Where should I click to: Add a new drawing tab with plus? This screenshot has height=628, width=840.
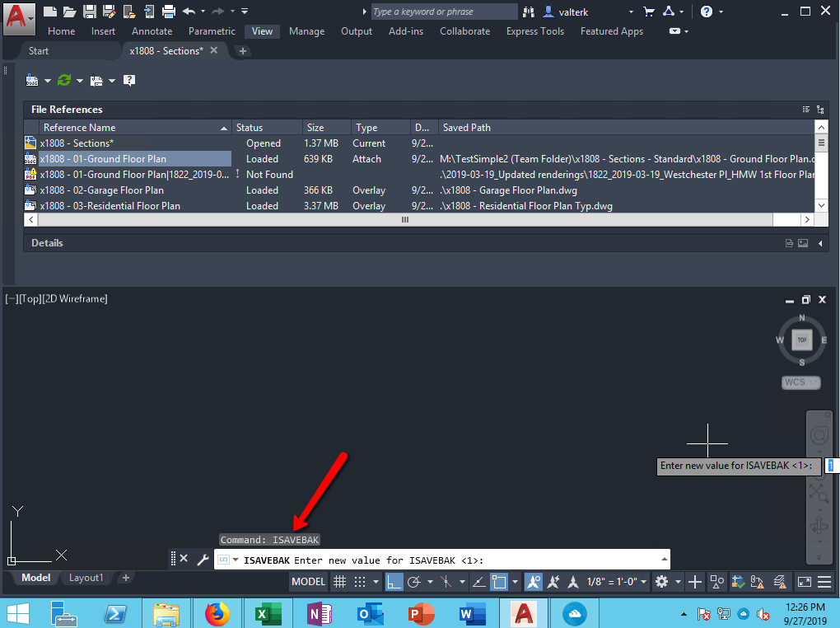(x=243, y=51)
